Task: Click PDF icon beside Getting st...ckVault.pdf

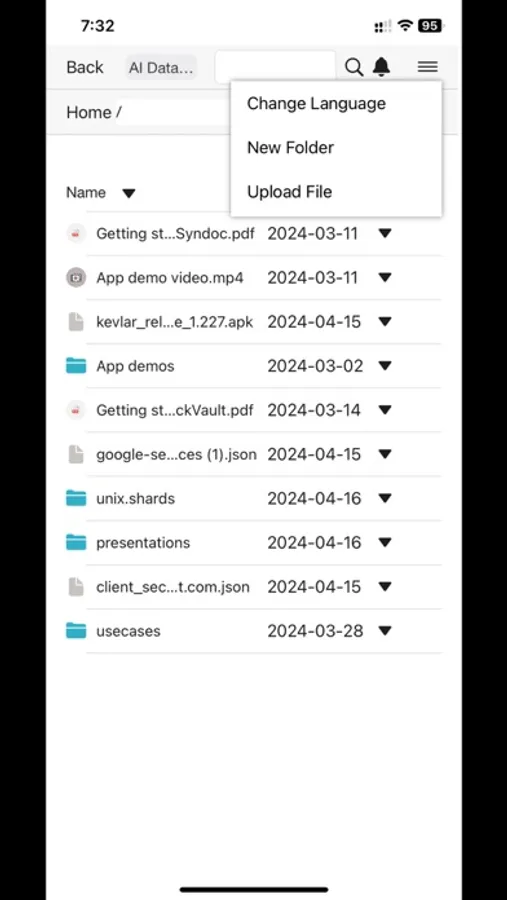Action: [76, 410]
